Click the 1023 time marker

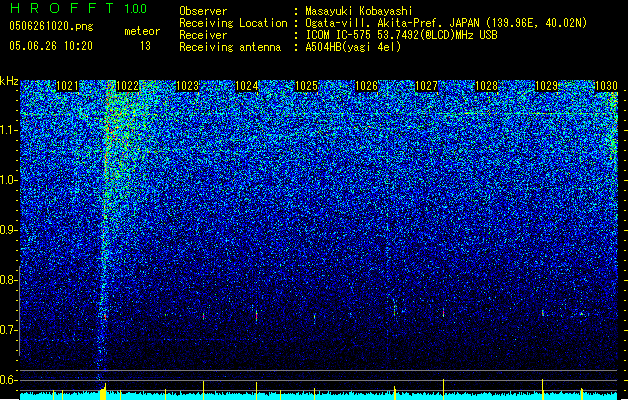pos(187,86)
